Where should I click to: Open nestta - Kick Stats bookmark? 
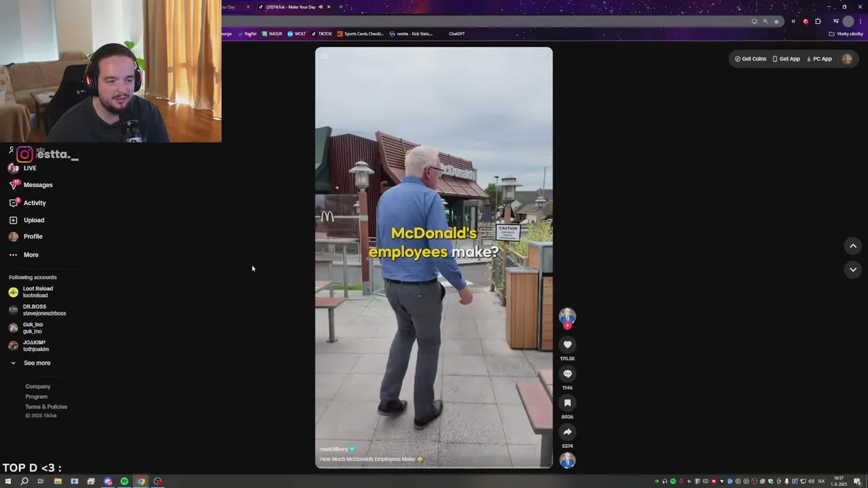(411, 33)
